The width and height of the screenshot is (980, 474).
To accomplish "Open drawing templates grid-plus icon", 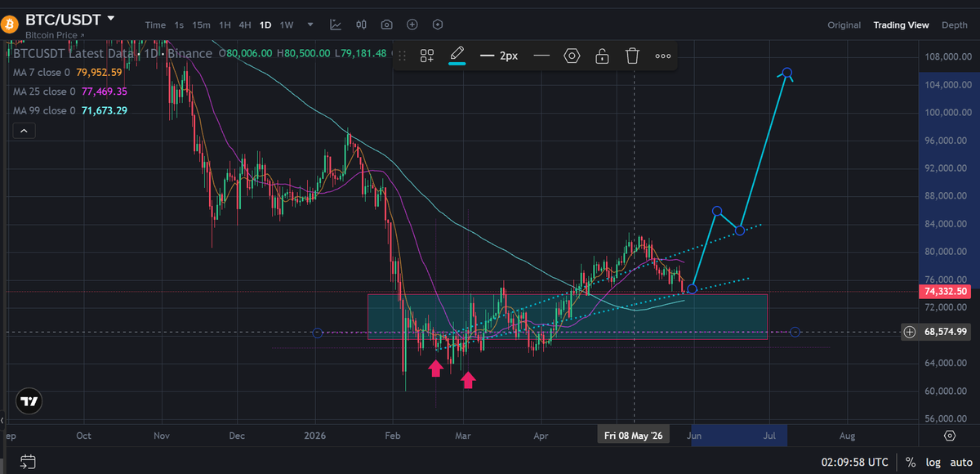I will coord(427,56).
